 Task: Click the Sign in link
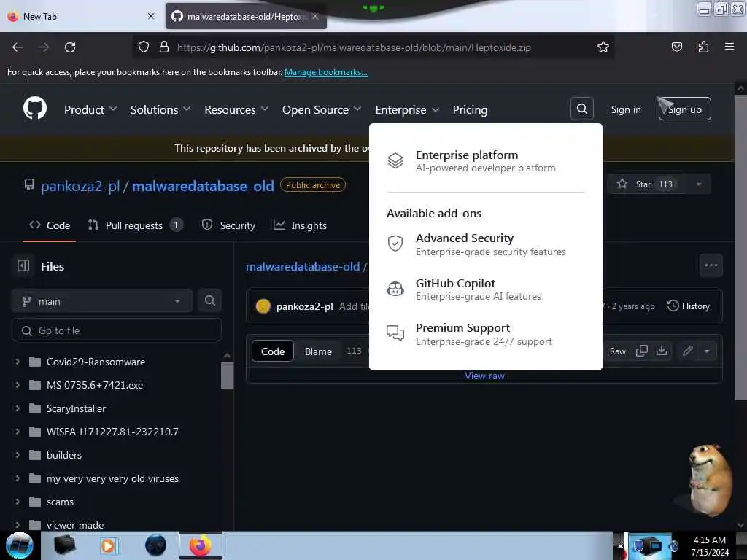(625, 109)
